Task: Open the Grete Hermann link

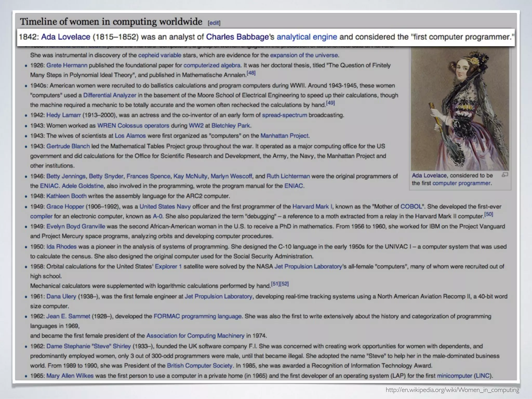Action: (x=67, y=65)
